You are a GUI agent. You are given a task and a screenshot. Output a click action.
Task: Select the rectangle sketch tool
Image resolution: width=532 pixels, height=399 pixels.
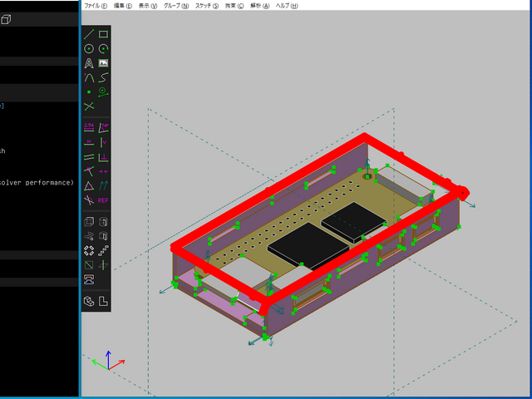[103, 34]
